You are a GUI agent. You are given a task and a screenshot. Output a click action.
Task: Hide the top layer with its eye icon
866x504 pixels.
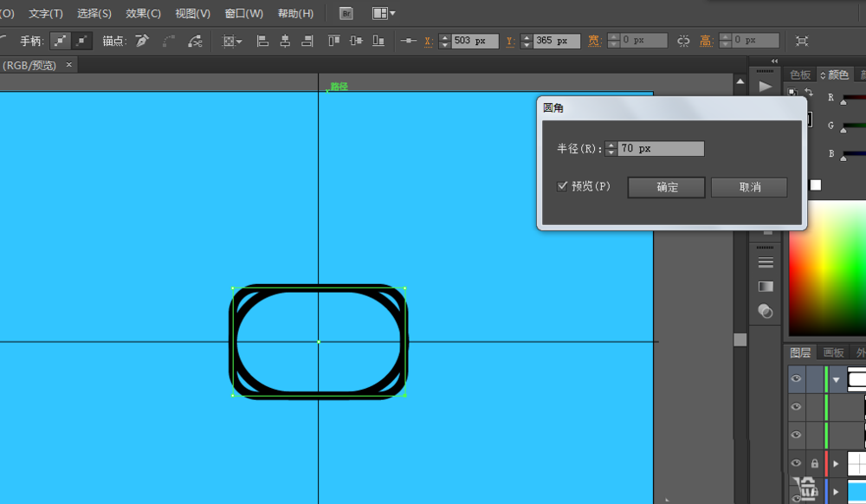tap(795, 379)
